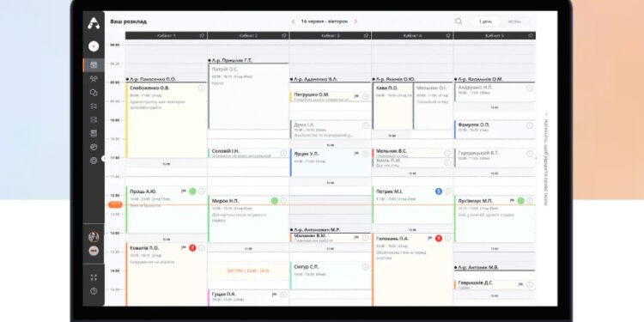644x322 pixels.
Task: Click the app logo in the sidebar
Action: (x=94, y=24)
